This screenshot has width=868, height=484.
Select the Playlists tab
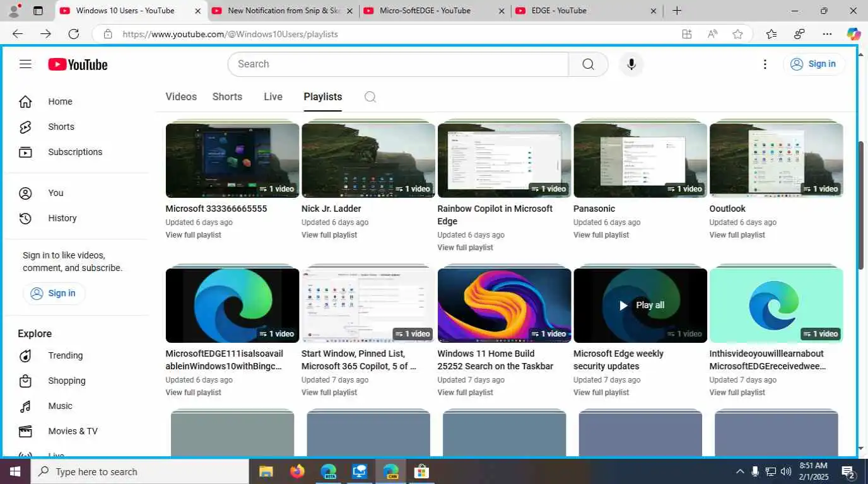[x=323, y=96]
